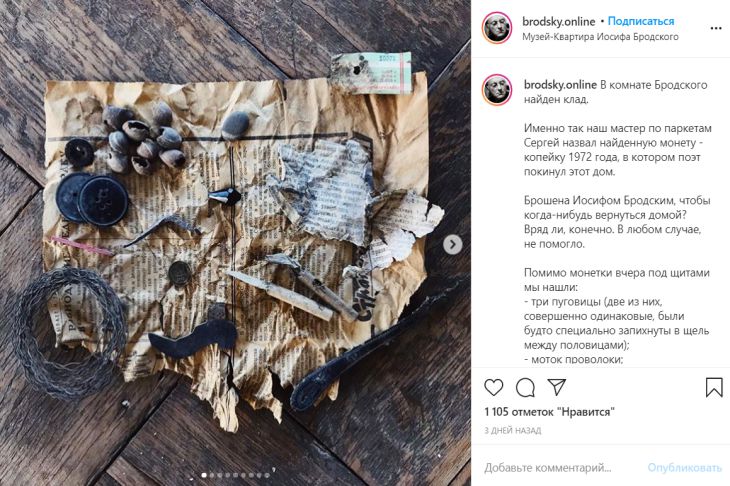The image size is (730, 486).
Task: Open the brodsky.online username in header
Action: tap(559, 21)
